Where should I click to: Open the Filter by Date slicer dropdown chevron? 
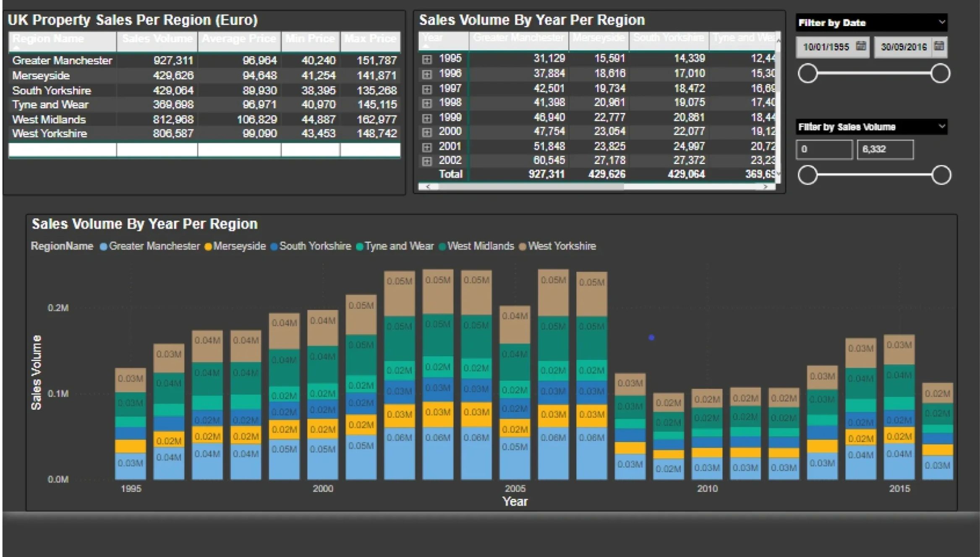(941, 22)
